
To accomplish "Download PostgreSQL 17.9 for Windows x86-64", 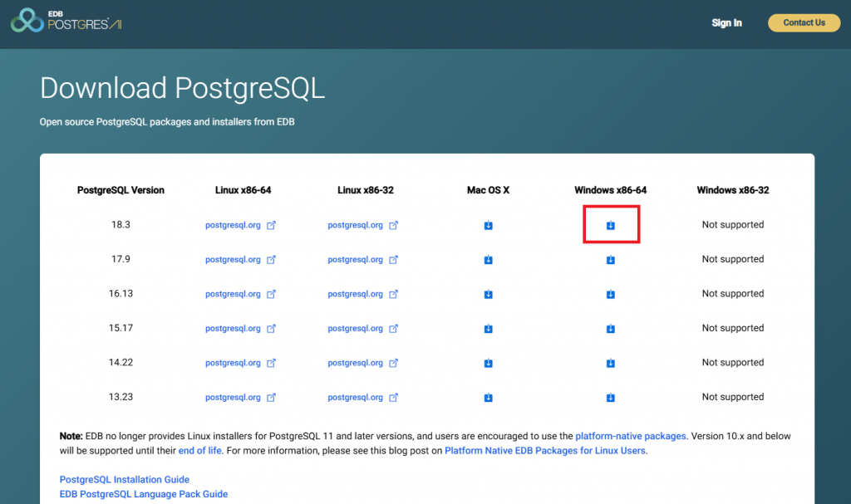I will point(611,260).
